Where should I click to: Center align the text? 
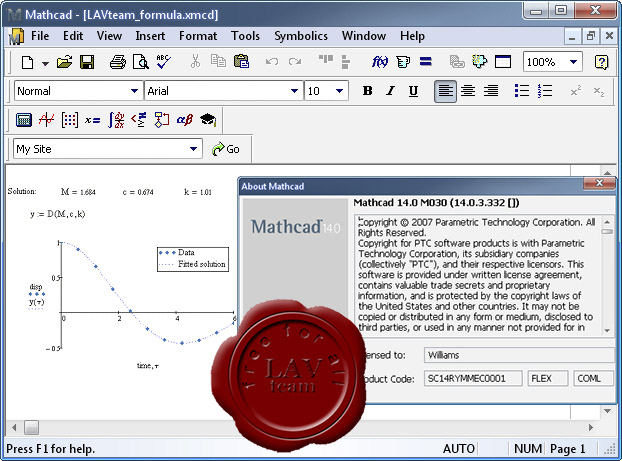click(468, 91)
